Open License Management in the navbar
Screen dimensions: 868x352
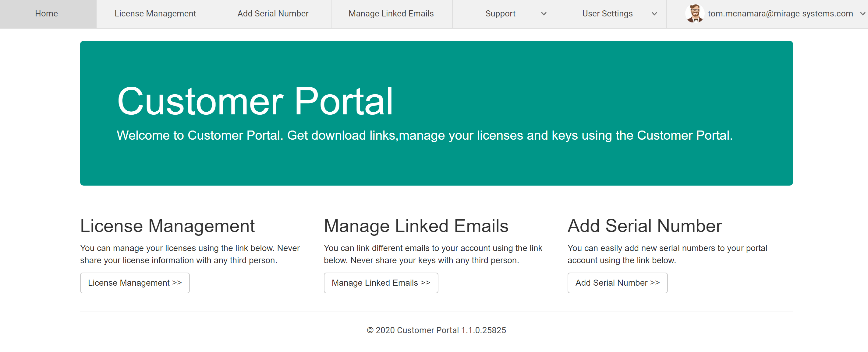coord(155,14)
